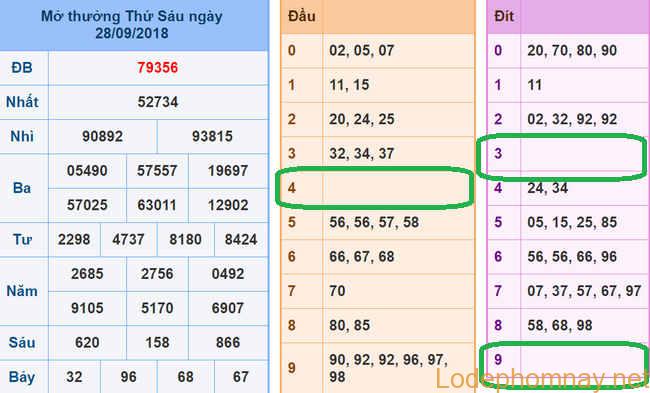Click the Đít values '07, 37, 57, 67, 97'

tap(584, 291)
